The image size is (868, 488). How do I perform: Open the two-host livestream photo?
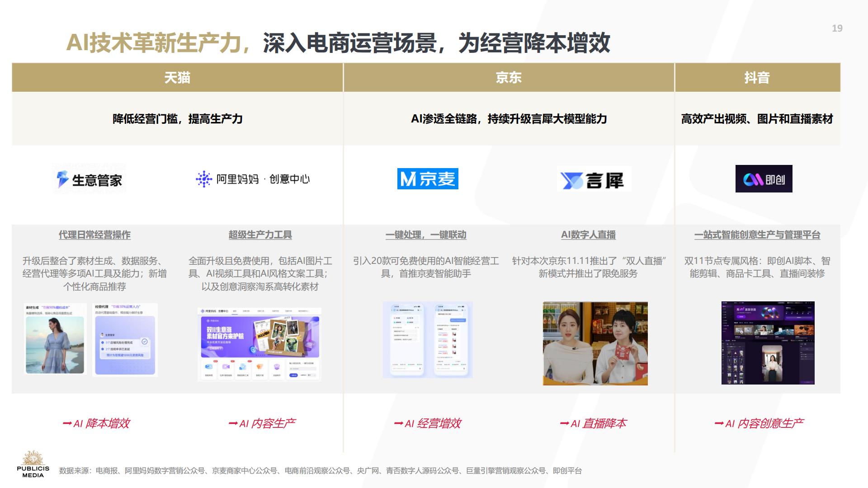click(x=595, y=343)
